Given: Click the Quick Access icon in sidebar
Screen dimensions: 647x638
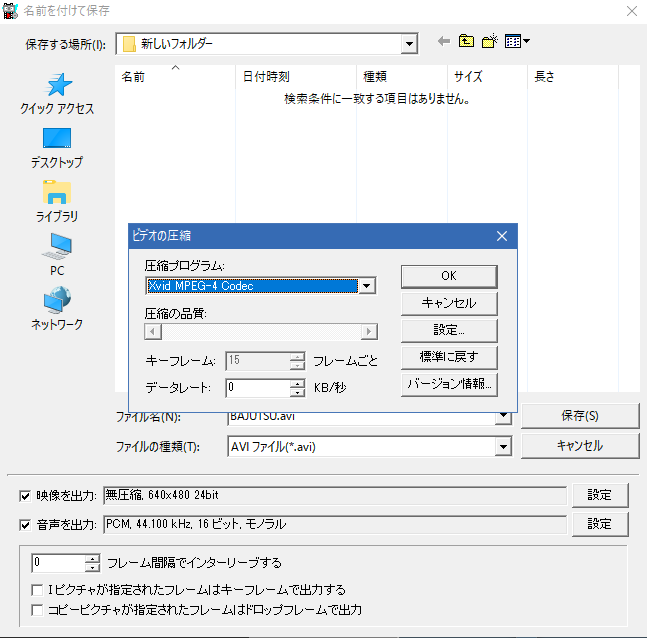Looking at the screenshot, I should click(57, 86).
